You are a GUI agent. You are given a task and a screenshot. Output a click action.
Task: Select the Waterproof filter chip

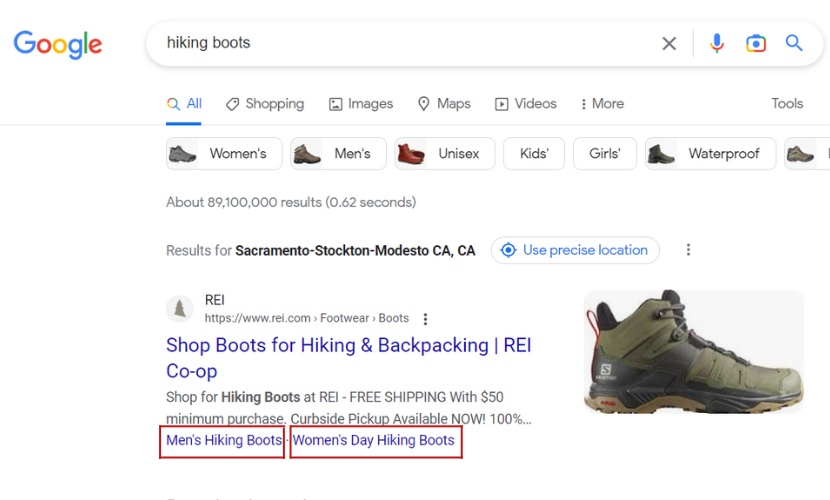[710, 154]
